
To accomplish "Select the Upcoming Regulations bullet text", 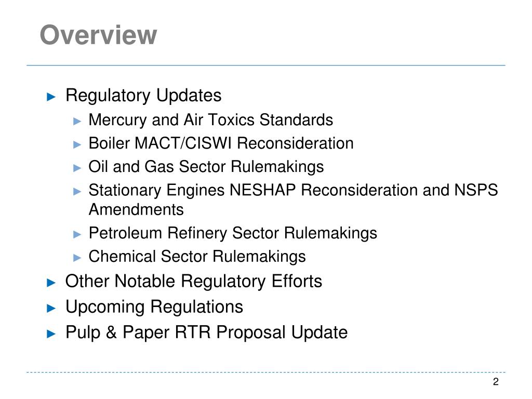I will [154, 307].
